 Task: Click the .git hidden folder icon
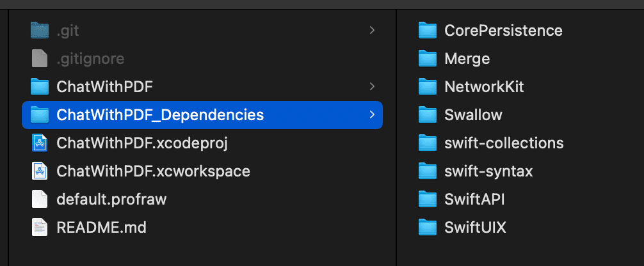pos(40,31)
